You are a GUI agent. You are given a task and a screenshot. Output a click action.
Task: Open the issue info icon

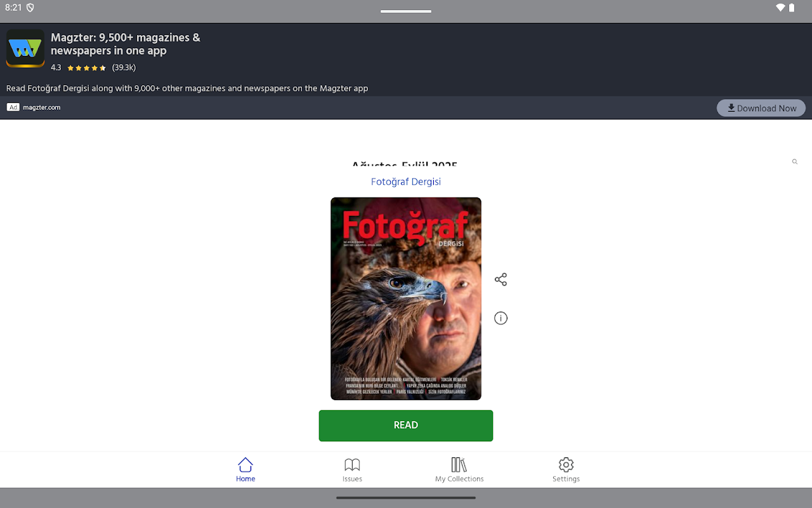(501, 318)
